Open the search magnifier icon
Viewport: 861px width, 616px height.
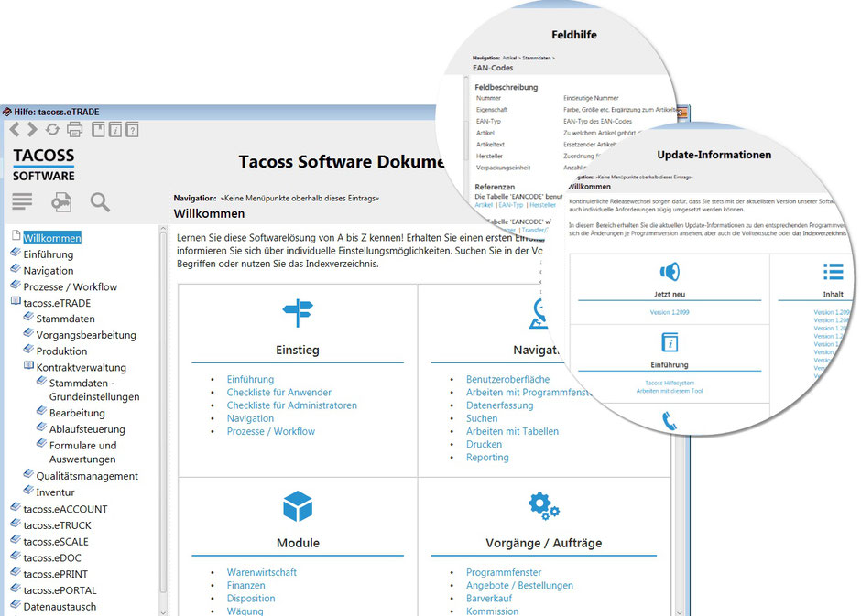click(x=100, y=202)
